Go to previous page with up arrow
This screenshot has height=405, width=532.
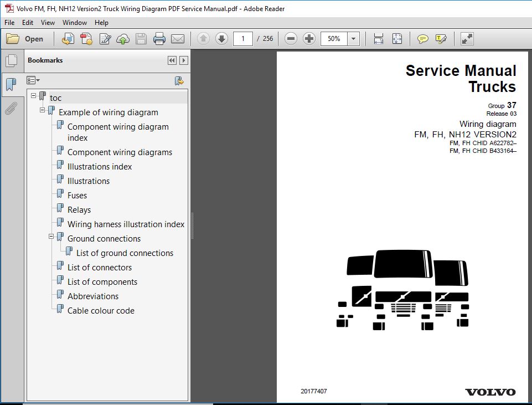203,39
